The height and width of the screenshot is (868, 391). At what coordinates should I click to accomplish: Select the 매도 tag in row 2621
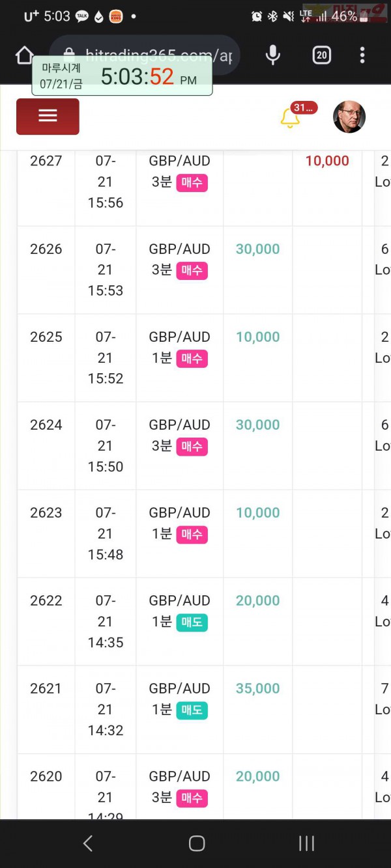point(192,710)
